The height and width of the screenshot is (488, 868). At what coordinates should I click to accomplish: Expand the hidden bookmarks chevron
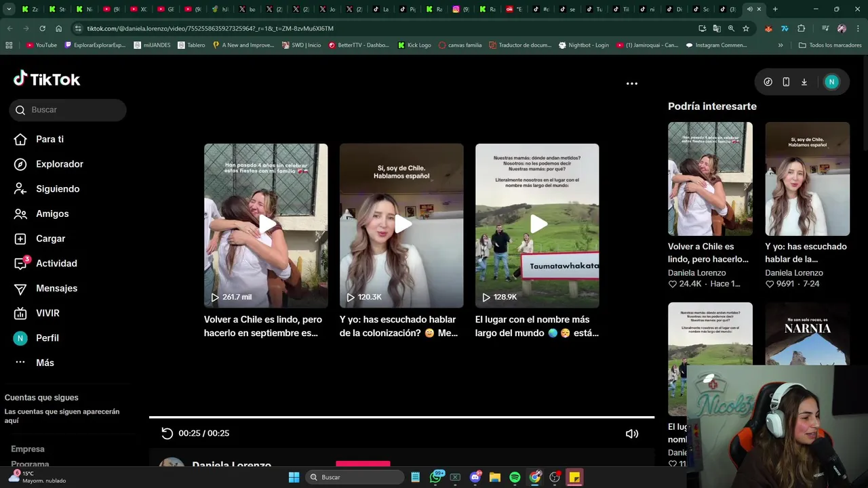tap(781, 45)
